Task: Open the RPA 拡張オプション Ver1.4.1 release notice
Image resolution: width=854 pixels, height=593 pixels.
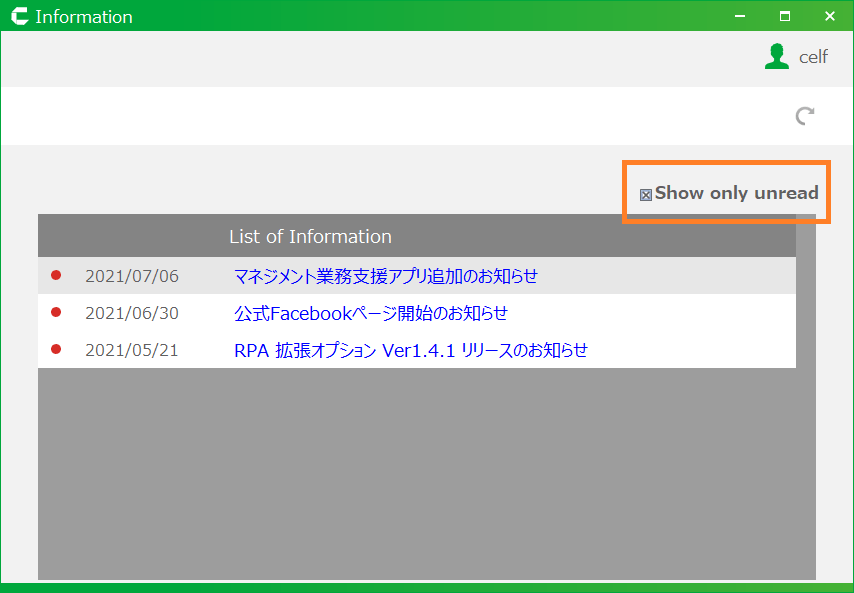Action: [x=410, y=350]
